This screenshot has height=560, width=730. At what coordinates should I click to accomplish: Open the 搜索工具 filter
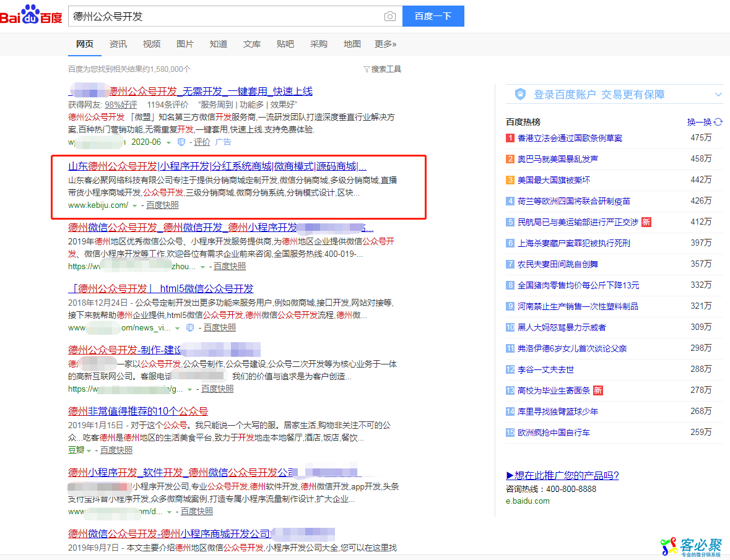pos(382,69)
